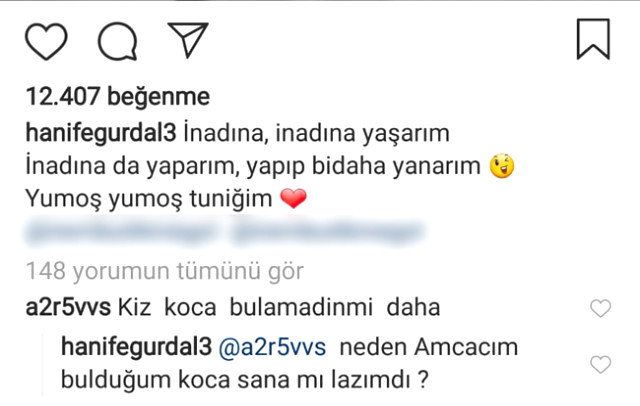The width and height of the screenshot is (640, 406).
Task: Click first blurred tag in caption
Action: 120,231
